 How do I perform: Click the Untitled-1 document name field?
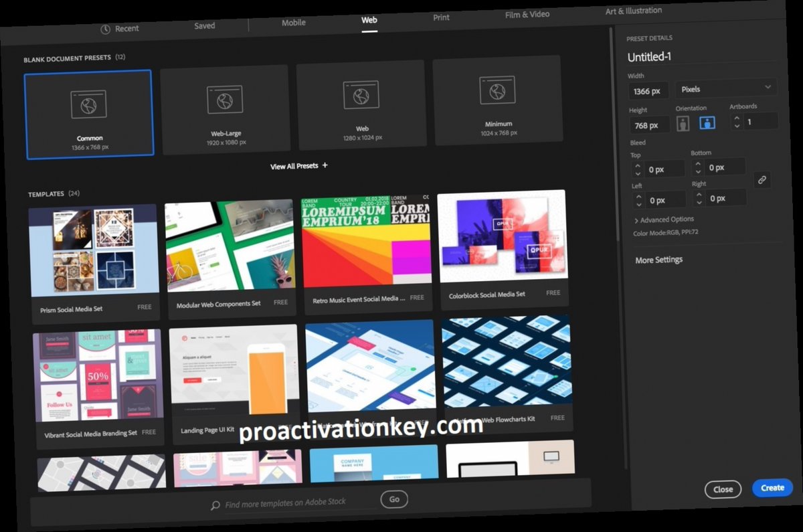coord(649,57)
